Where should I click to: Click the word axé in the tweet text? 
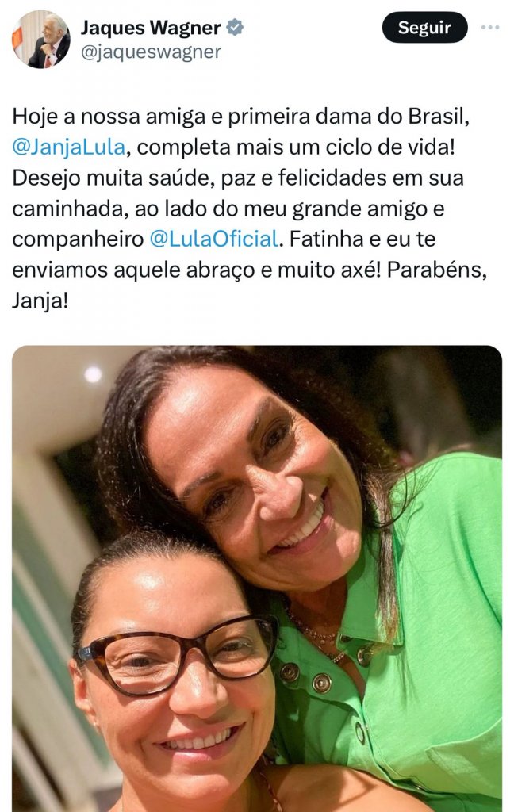[361, 270]
